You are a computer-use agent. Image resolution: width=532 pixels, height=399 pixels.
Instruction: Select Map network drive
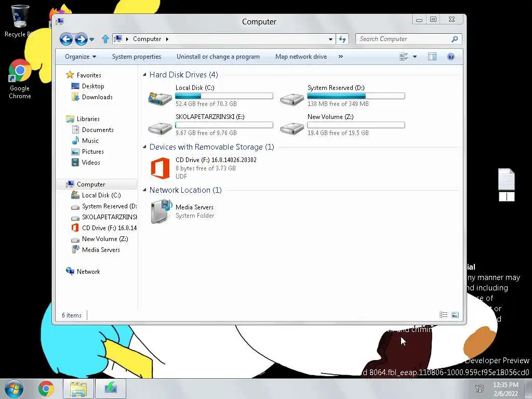click(301, 57)
